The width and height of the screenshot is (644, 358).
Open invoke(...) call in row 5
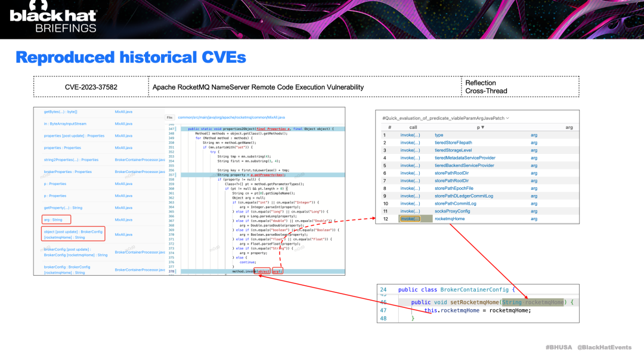click(x=410, y=166)
